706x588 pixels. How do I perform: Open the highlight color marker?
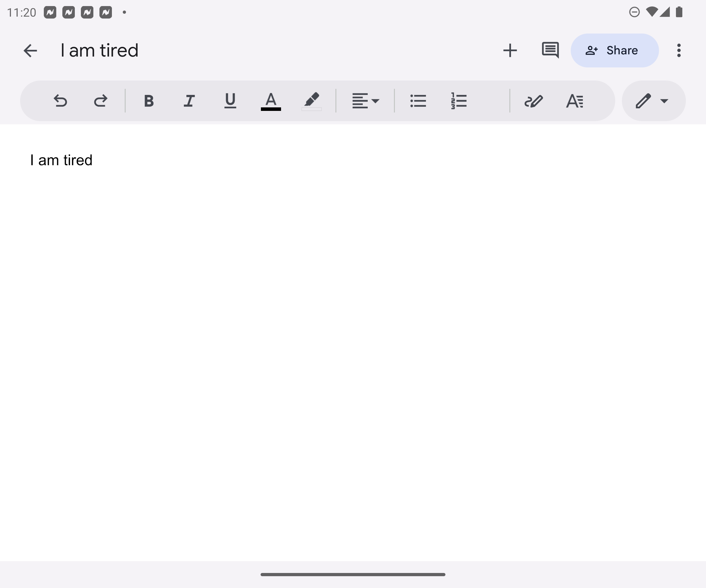pyautogui.click(x=311, y=101)
